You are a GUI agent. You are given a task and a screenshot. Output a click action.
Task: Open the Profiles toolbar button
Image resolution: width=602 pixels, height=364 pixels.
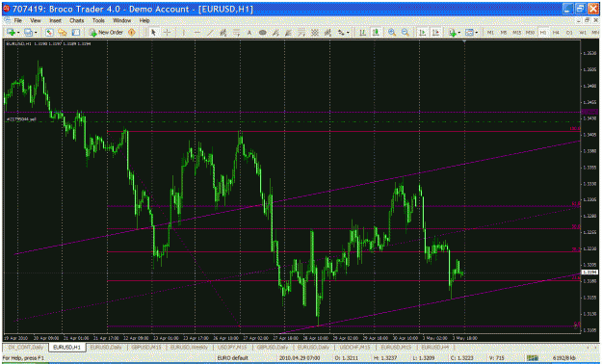point(28,33)
